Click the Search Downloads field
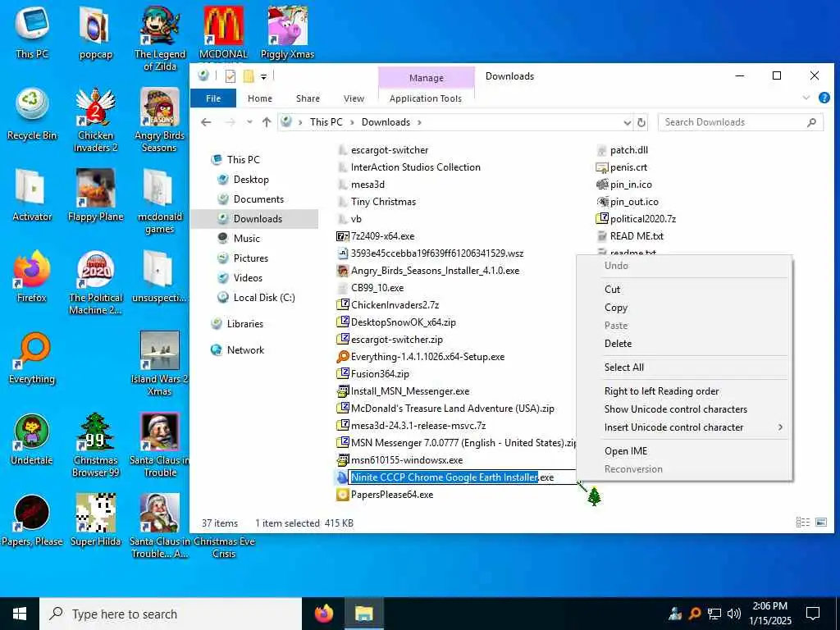Screen dimensions: 840x630 [741, 122]
